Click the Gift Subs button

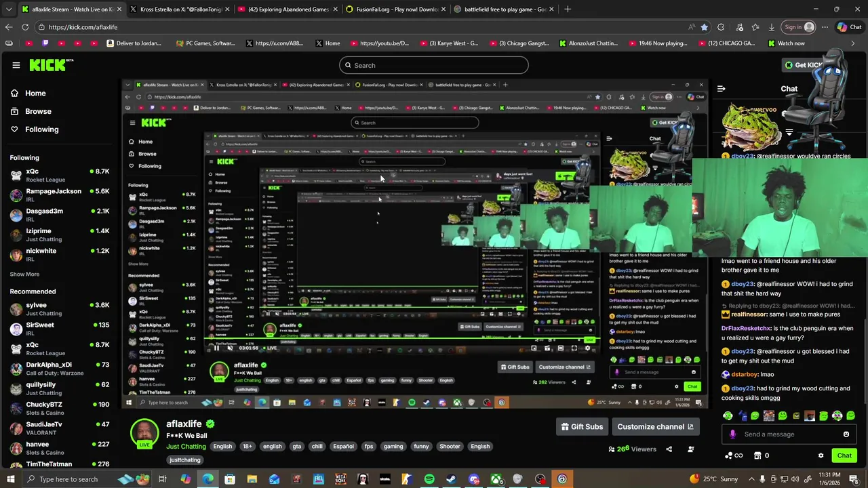pyautogui.click(x=582, y=427)
